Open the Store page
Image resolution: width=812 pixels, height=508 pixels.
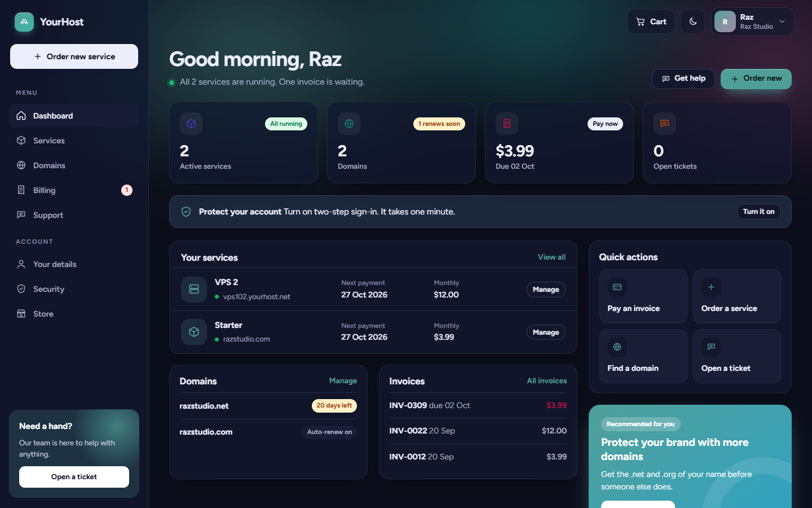pyautogui.click(x=74, y=314)
